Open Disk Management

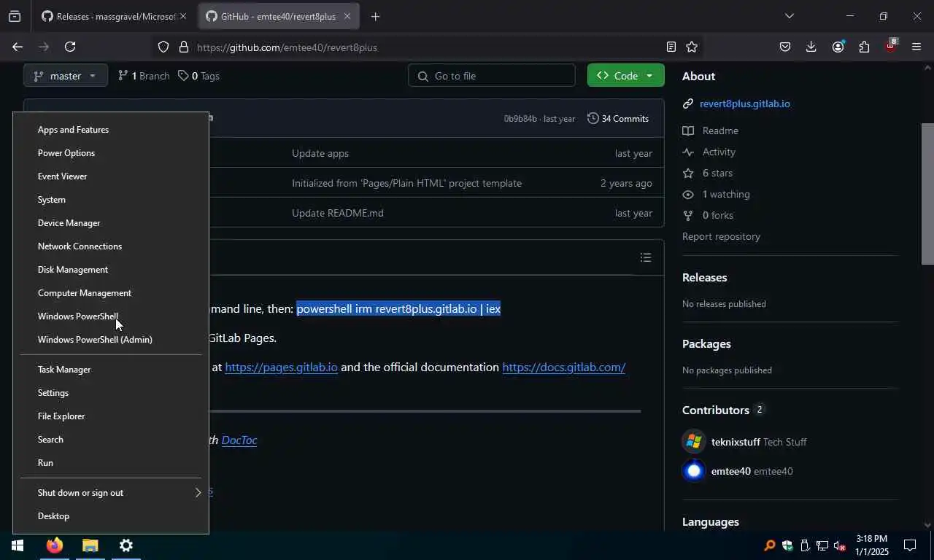pos(110,270)
